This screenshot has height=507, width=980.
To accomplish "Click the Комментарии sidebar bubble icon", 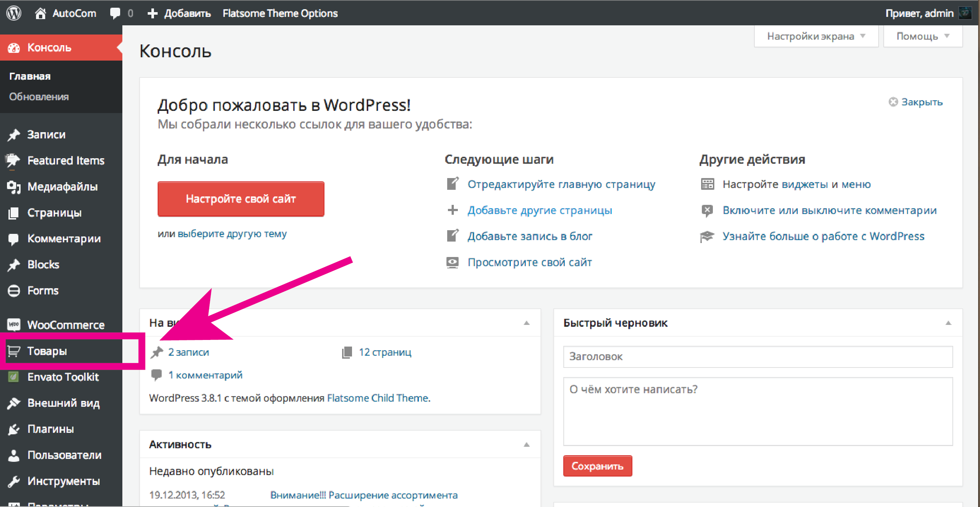I will [14, 239].
